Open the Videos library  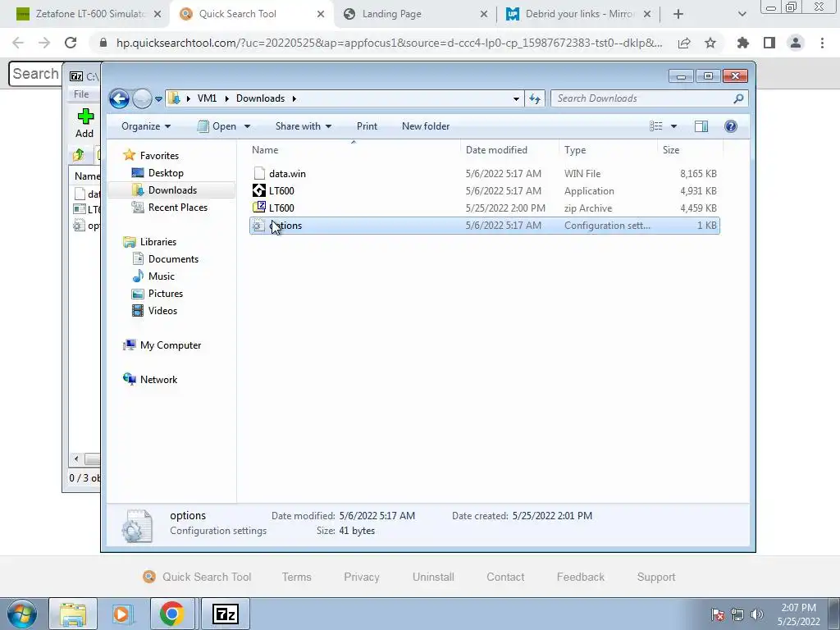click(162, 311)
